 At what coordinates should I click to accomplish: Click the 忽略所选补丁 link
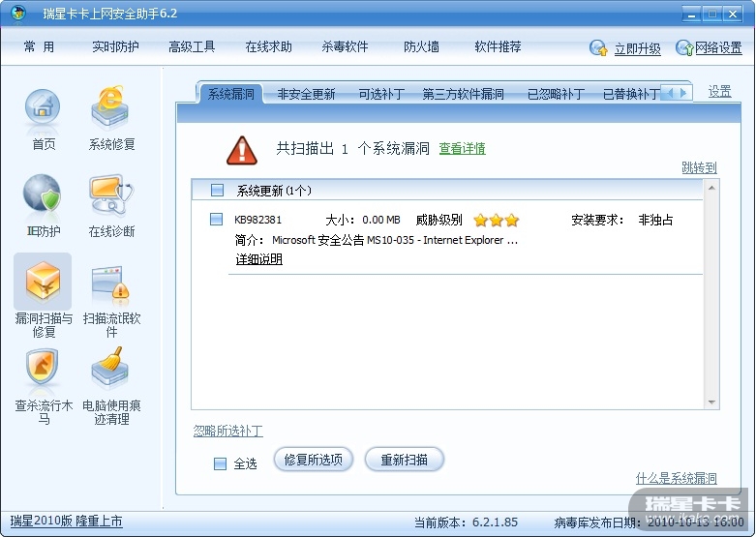228,431
